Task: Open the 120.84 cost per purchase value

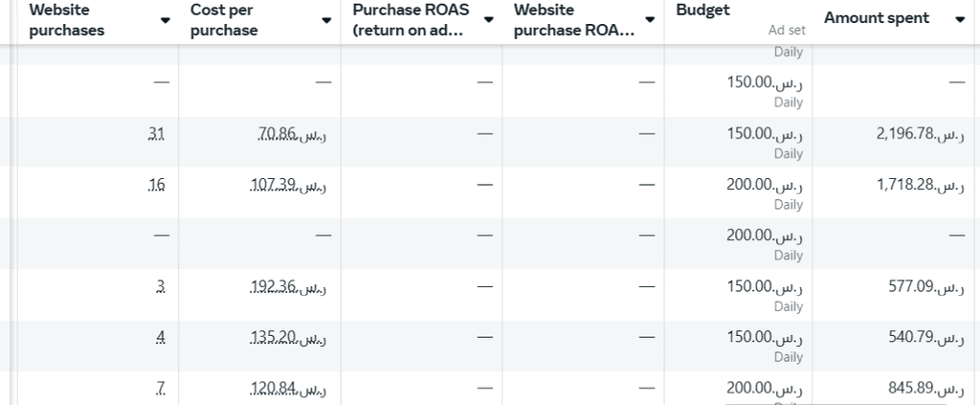Action: (x=287, y=388)
